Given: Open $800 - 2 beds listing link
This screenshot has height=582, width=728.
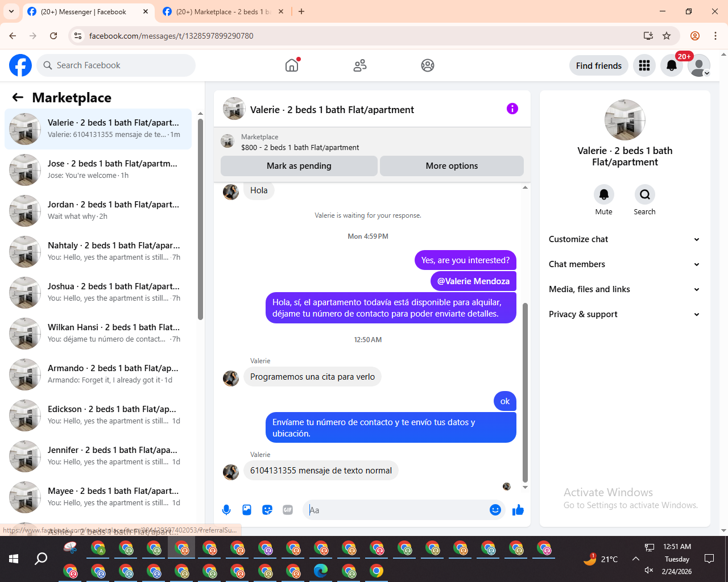Looking at the screenshot, I should 300,147.
